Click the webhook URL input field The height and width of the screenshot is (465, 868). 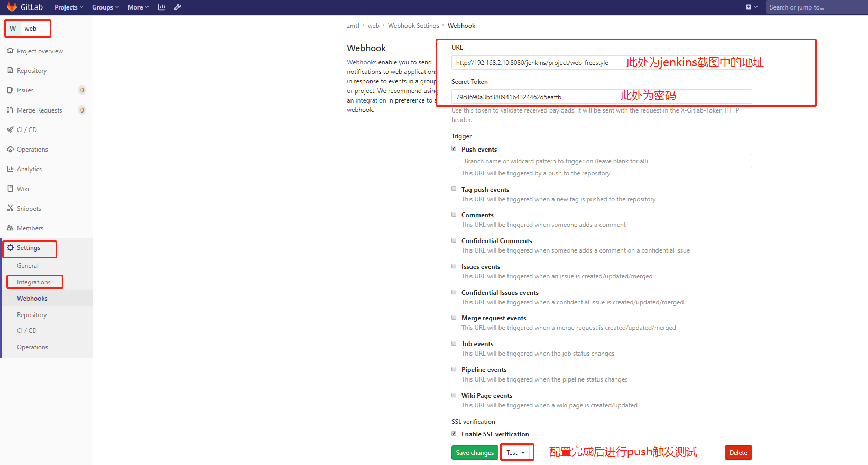coord(602,63)
